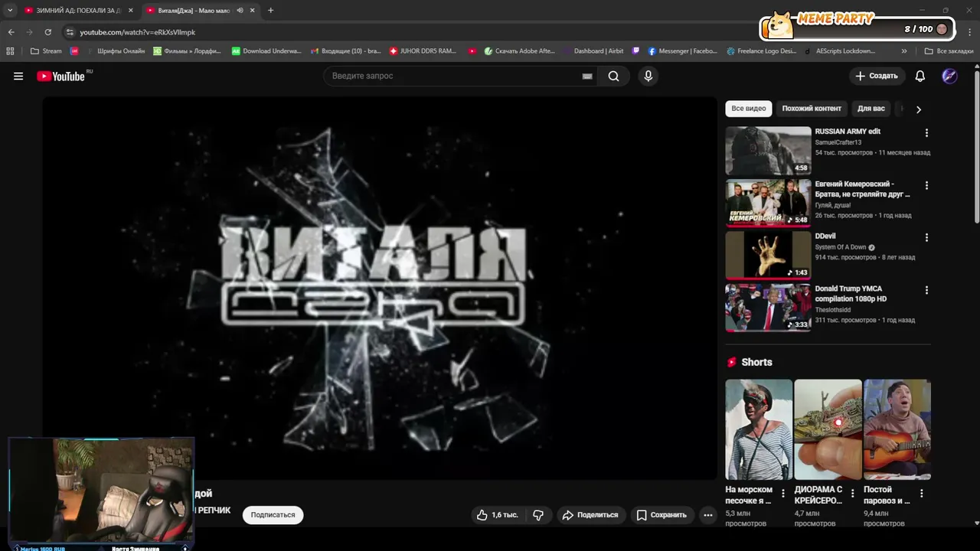Show more bookmarks with double chevron
This screenshot has height=551, width=980.
904,51
